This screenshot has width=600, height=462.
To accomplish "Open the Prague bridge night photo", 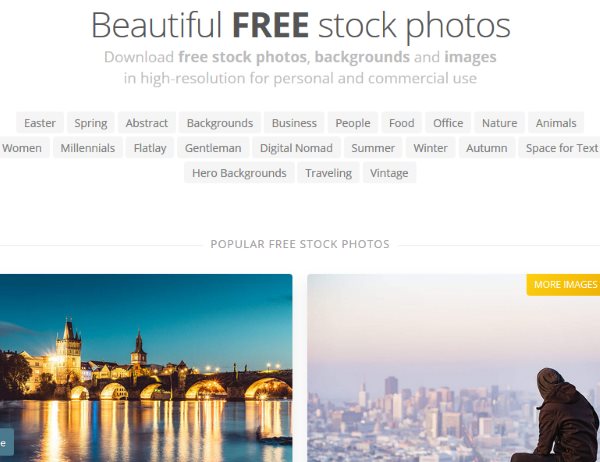I will pyautogui.click(x=146, y=368).
